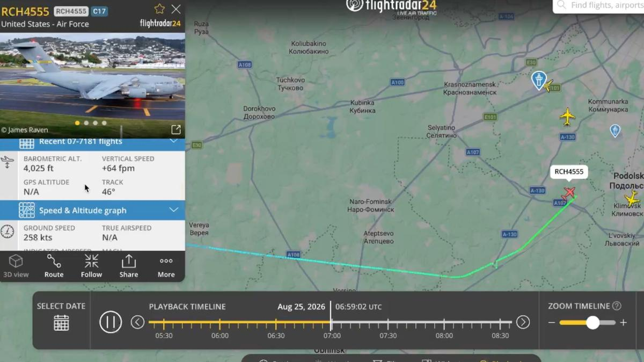The width and height of the screenshot is (644, 362).
Task: Click the playback date Aug 25, 2026
Action: click(302, 307)
